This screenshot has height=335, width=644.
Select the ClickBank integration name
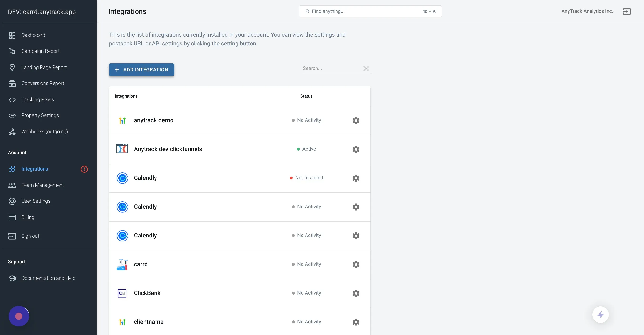pos(147,293)
